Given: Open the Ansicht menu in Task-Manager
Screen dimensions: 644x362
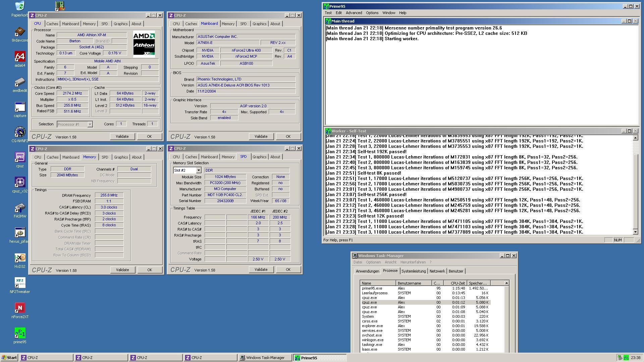Looking at the screenshot, I should pos(390,262).
